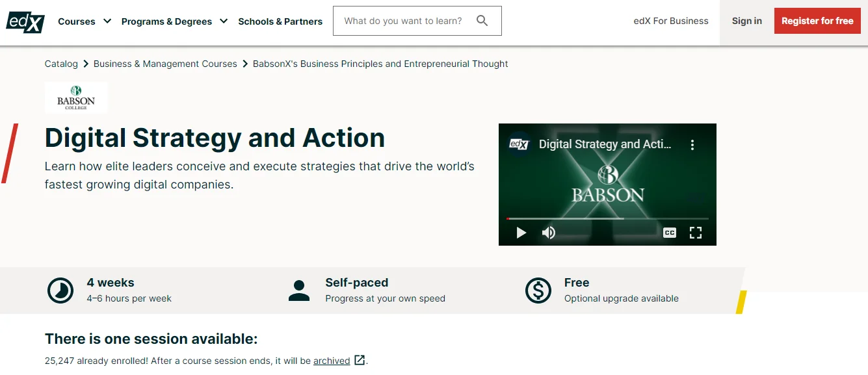
Task: Enter fullscreen on the video
Action: click(x=696, y=233)
